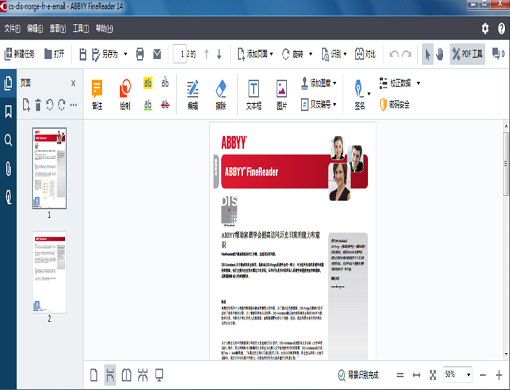Open the Bookmarks sidebar icon

(8, 112)
